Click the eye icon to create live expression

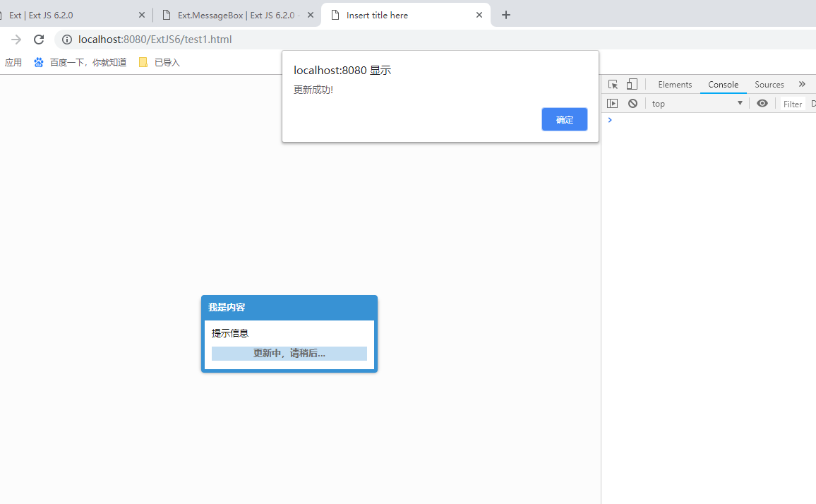[762, 103]
